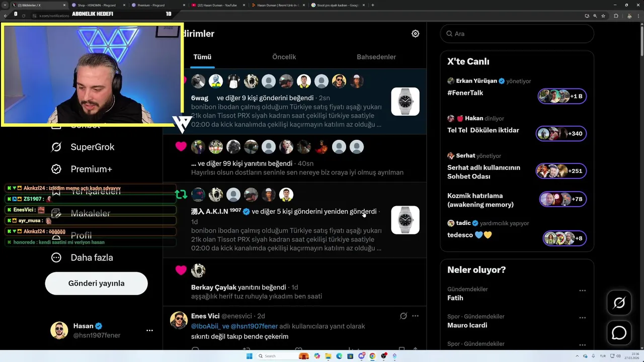Click Berkay Çaylak name in notification
The width and height of the screenshot is (644, 362).
[x=214, y=288]
